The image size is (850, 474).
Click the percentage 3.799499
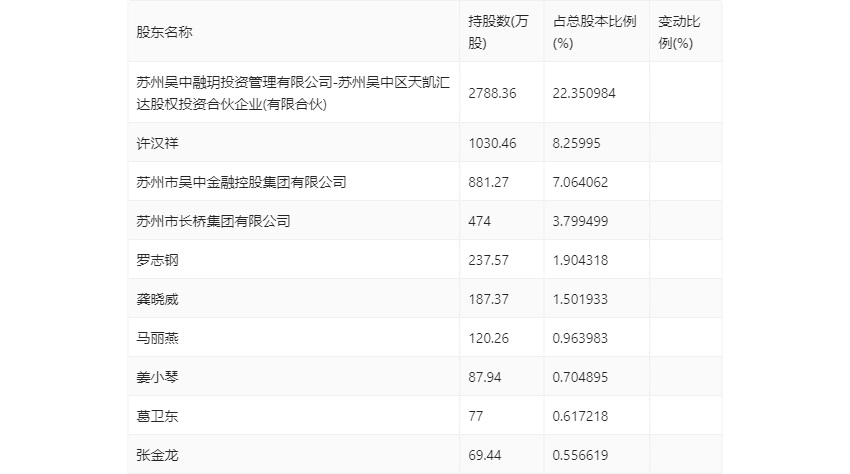[580, 221]
